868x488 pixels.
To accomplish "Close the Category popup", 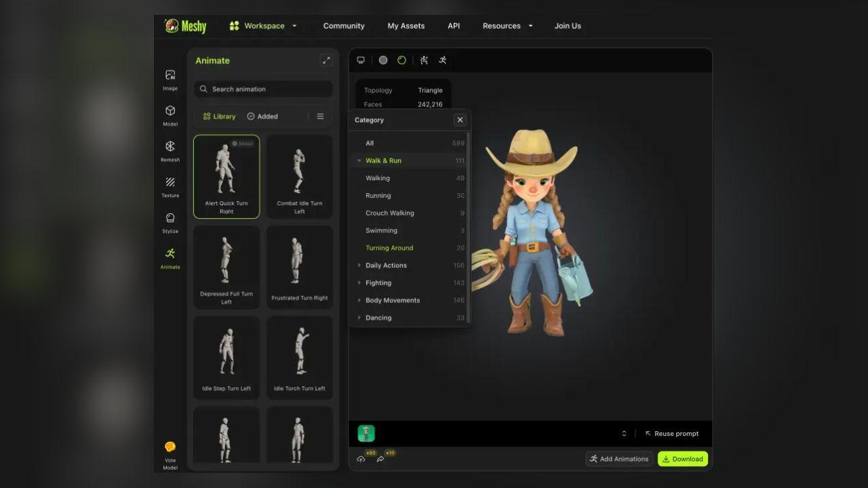I will click(x=460, y=120).
